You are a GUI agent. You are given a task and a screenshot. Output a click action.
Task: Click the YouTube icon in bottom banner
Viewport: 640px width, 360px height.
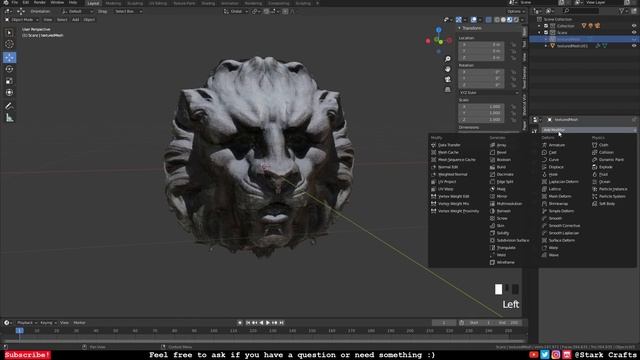pyautogui.click(x=533, y=355)
